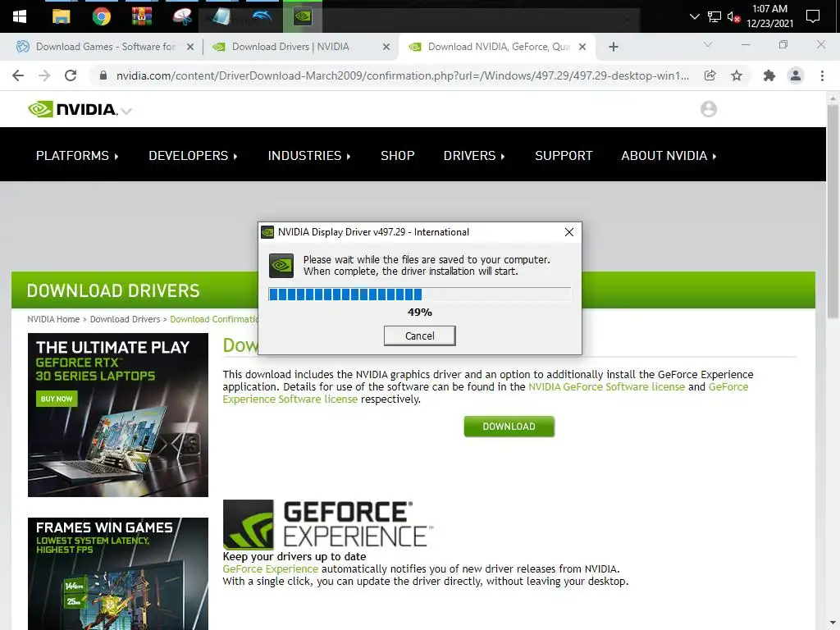Viewport: 840px width, 630px height.
Task: Cancel the driver file extraction
Action: pyautogui.click(x=419, y=336)
